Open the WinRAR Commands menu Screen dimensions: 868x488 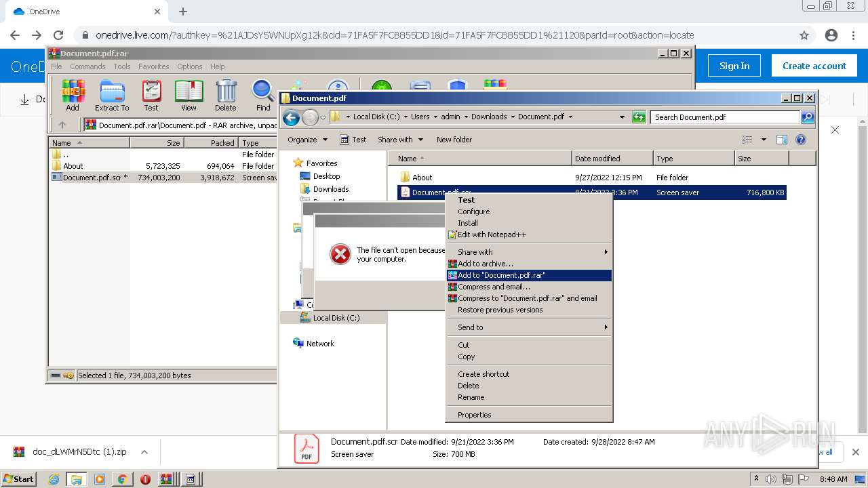[x=87, y=66]
